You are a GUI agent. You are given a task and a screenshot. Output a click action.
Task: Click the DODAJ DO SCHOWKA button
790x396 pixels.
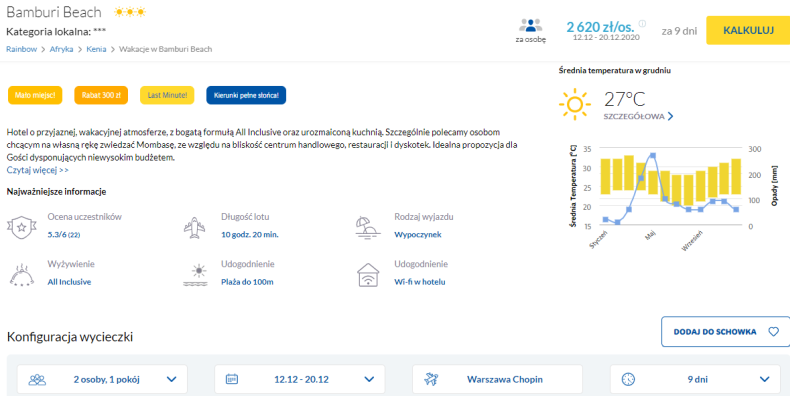coord(726,332)
